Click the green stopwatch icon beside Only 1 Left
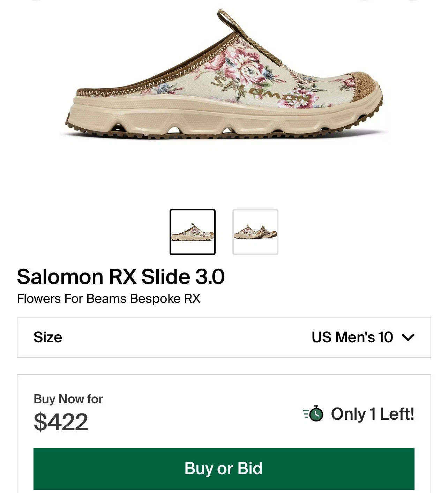The width and height of the screenshot is (448, 493). coord(316,415)
